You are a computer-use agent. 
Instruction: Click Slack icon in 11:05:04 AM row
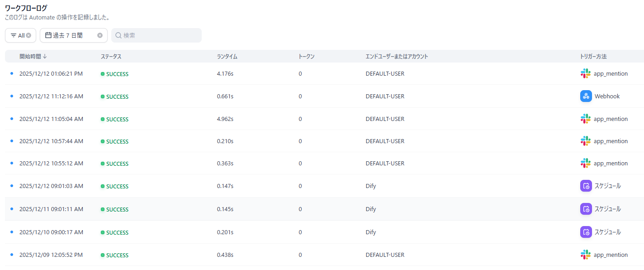click(x=586, y=119)
